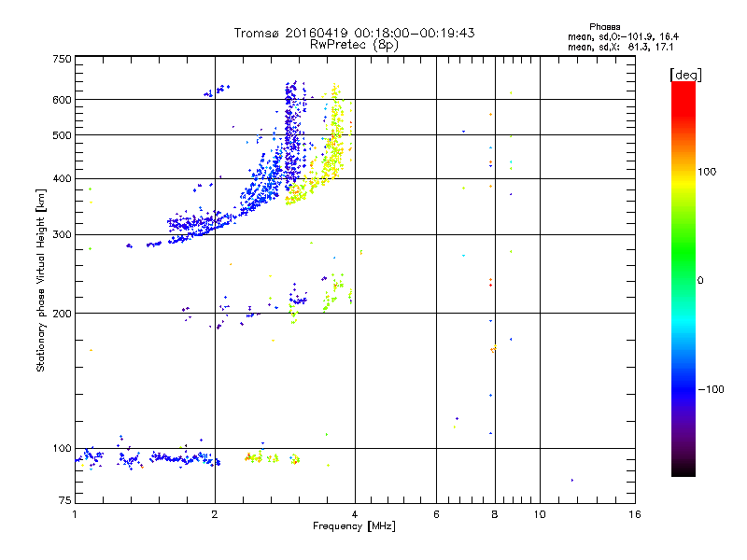This screenshot has width=747, height=560.
Task: Click the y-axis '750' tick label
Action: 62,59
